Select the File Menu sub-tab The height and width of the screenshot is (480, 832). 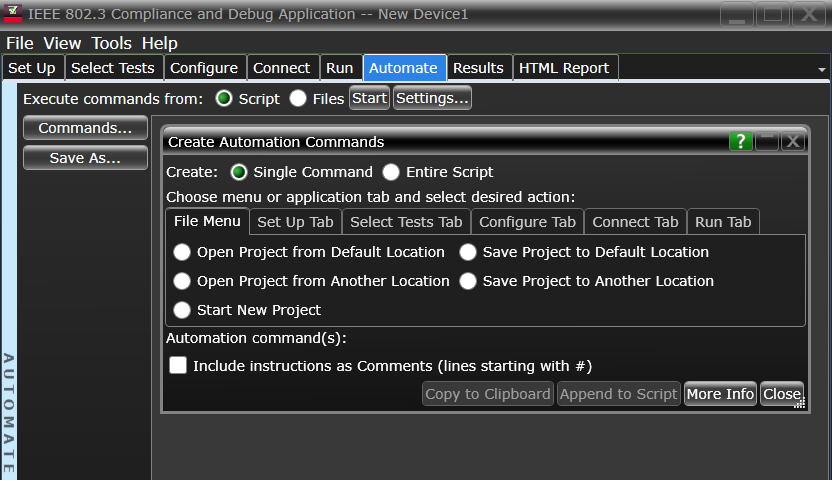(207, 221)
